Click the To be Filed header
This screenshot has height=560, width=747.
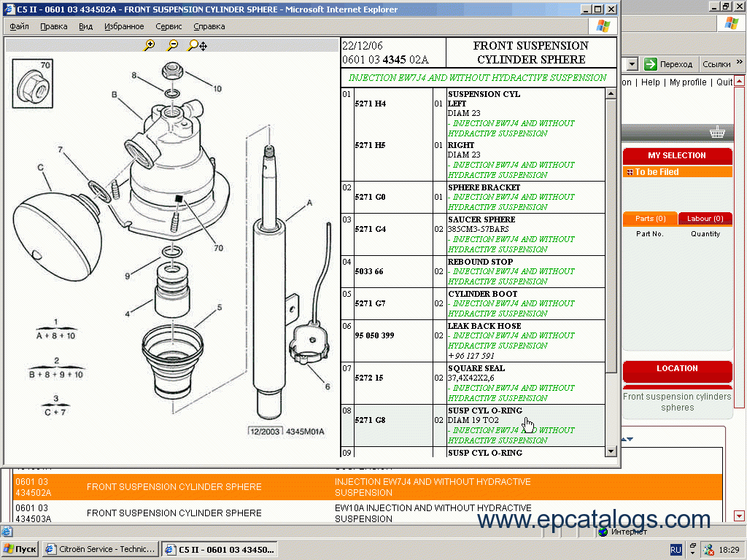[x=678, y=172]
